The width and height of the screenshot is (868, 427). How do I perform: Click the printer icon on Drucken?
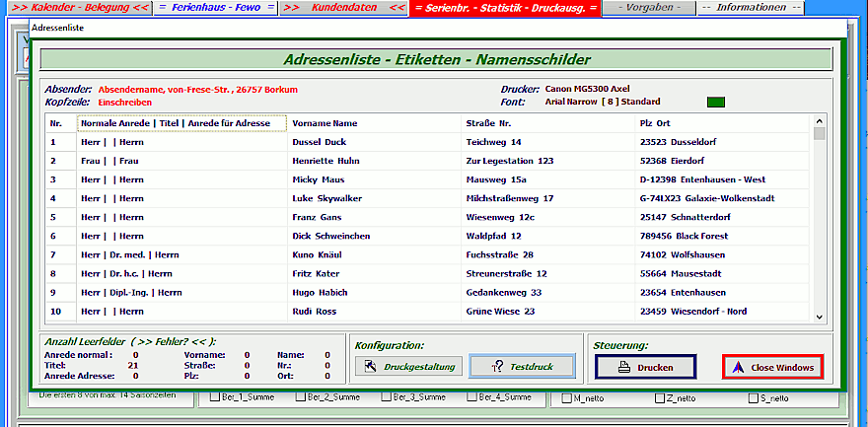[623, 367]
